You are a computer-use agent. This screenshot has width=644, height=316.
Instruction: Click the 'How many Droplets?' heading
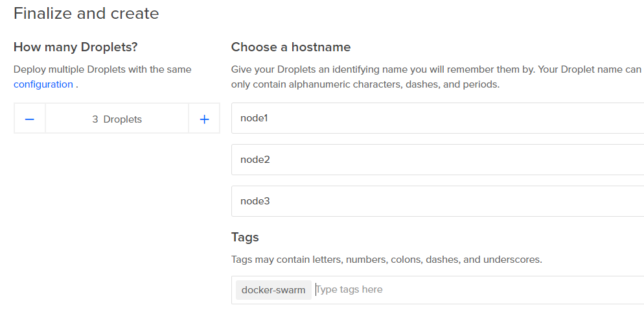coord(75,47)
